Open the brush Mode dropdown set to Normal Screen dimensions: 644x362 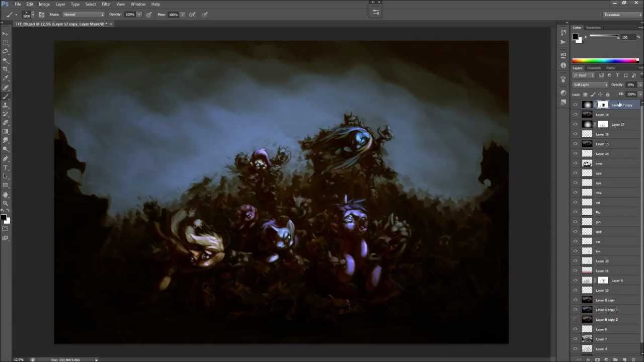pyautogui.click(x=84, y=15)
